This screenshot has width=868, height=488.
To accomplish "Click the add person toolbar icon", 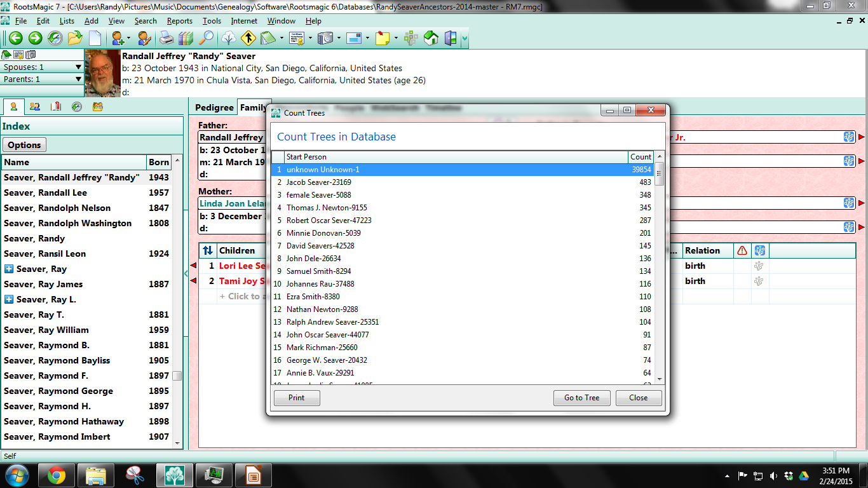I will [x=118, y=38].
